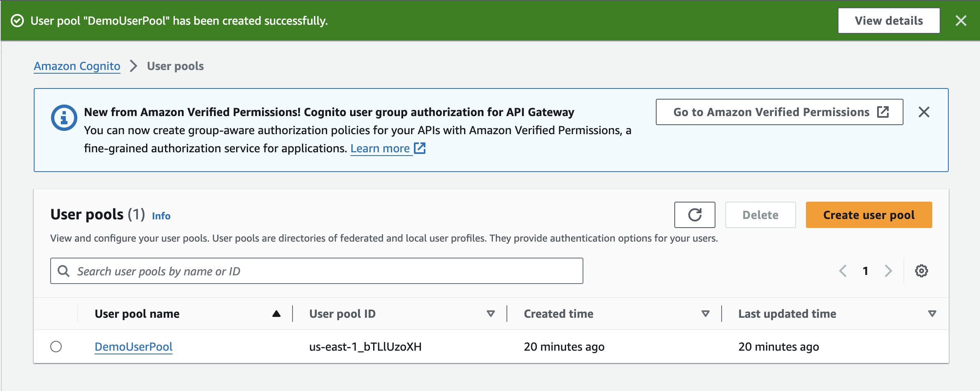Click Create user pool button
980x391 pixels.
point(869,215)
